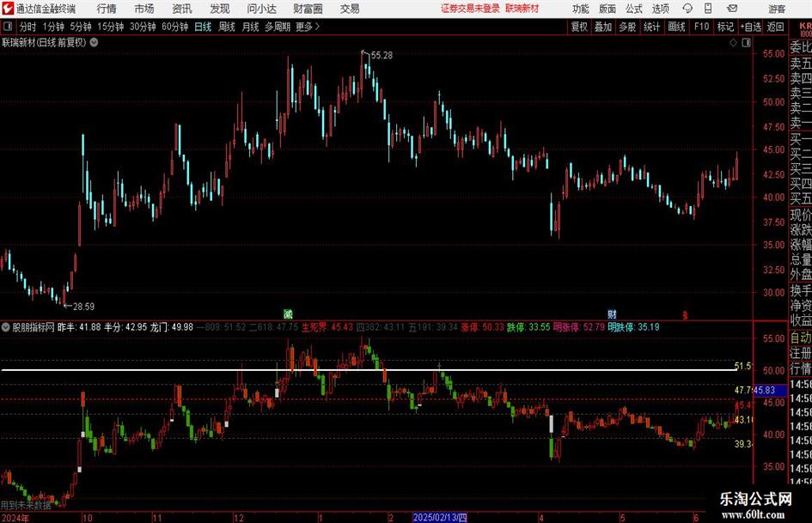Click the 股朋指标网 indicator name

pyautogui.click(x=34, y=327)
